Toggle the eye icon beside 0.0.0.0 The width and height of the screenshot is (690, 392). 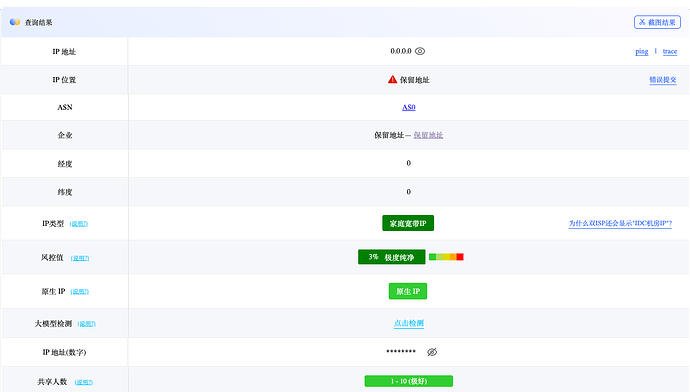420,51
